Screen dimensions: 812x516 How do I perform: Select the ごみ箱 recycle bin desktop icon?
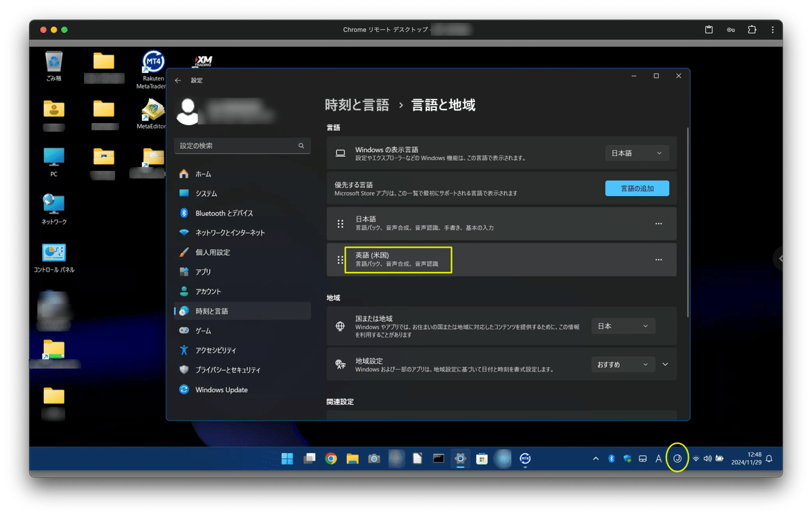[53, 67]
